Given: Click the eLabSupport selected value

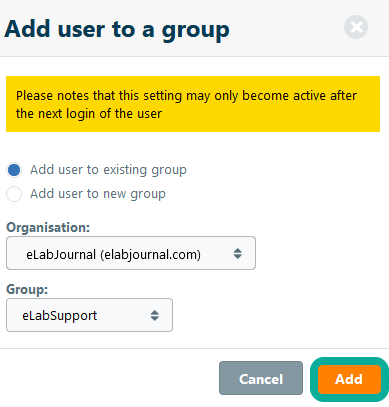Looking at the screenshot, I should point(60,316).
